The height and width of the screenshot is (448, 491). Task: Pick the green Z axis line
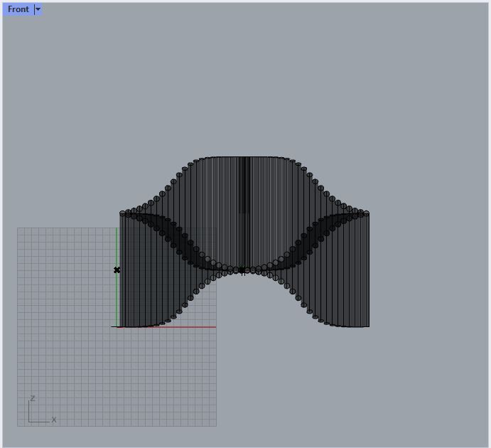coord(117,277)
